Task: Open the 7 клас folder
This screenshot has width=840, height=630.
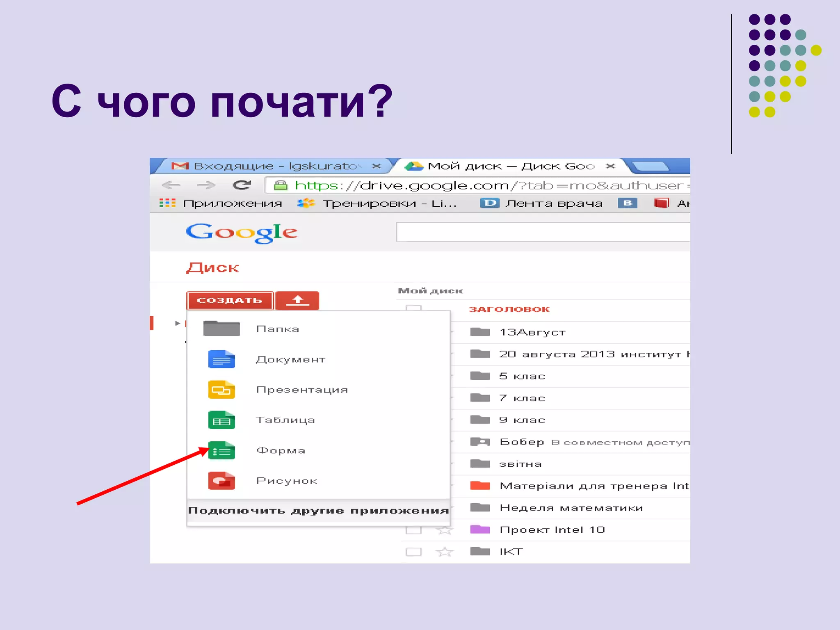Action: coord(522,398)
